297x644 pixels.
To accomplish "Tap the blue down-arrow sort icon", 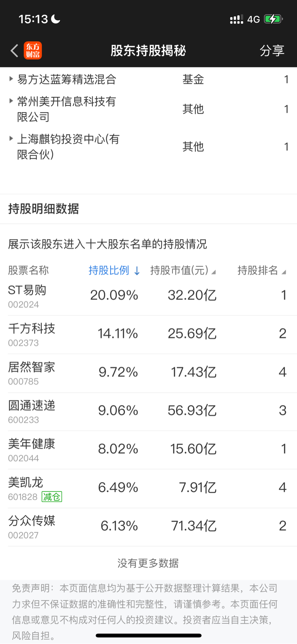I will click(137, 271).
